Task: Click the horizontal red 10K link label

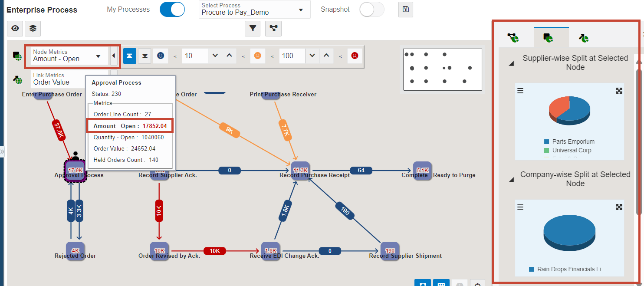Action: point(214,251)
